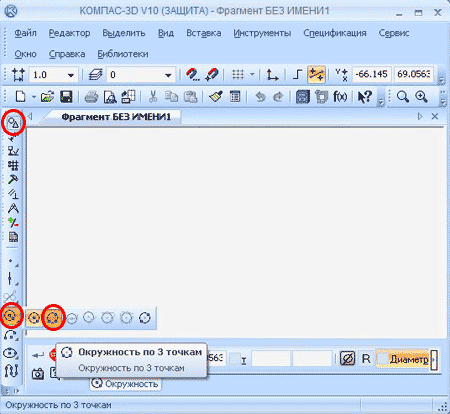
Task: Copy properties with brush icon
Action: tap(216, 97)
